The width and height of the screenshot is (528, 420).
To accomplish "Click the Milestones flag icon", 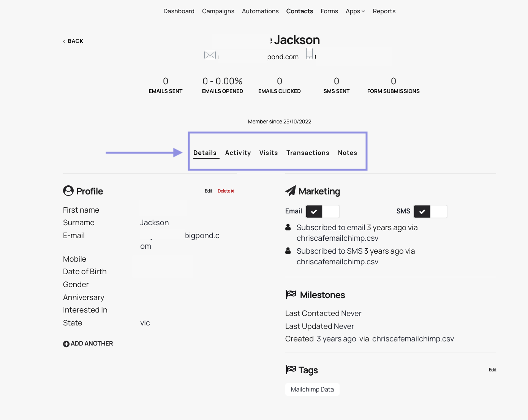I will click(291, 294).
